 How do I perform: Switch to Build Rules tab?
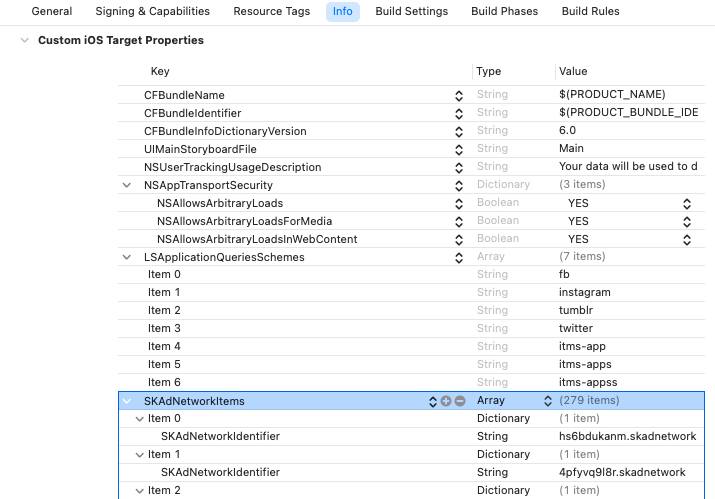click(590, 11)
